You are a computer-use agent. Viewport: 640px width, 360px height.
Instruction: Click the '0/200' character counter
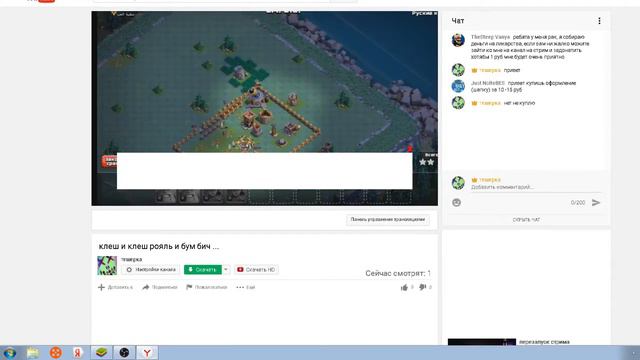(578, 202)
